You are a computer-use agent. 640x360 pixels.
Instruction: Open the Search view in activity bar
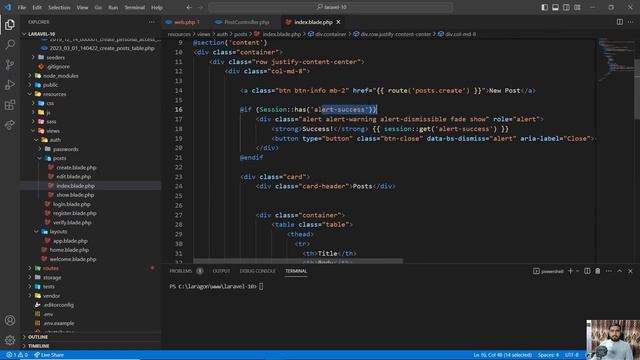[x=10, y=44]
